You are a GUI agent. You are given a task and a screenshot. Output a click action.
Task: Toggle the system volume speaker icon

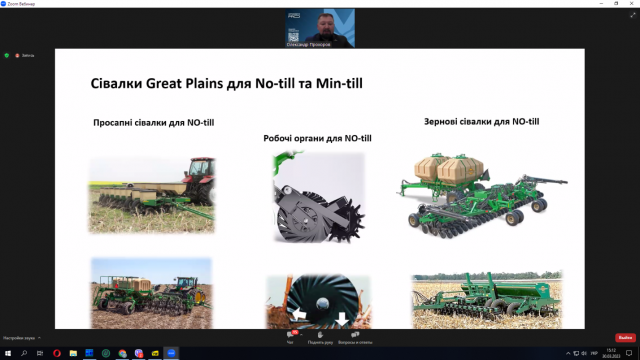coord(584,353)
